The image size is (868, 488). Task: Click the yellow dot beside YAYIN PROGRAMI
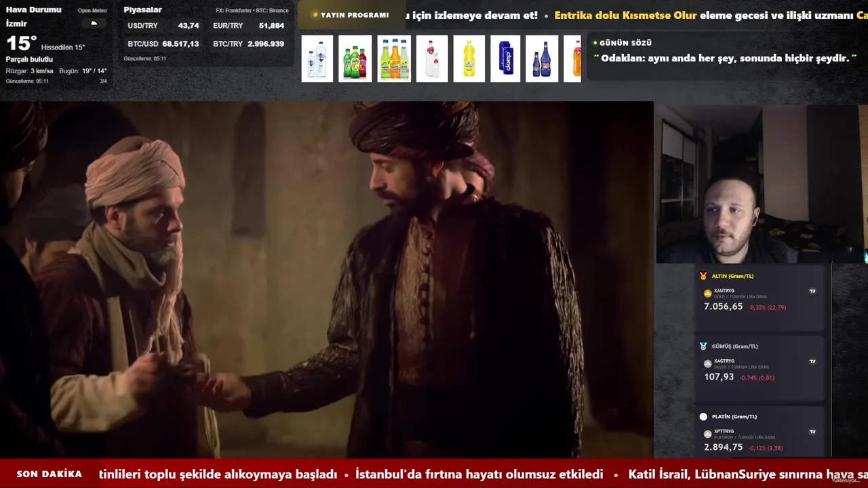pyautogui.click(x=315, y=15)
